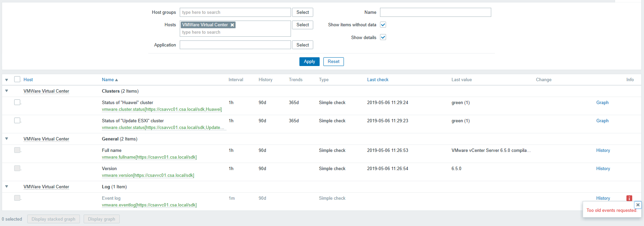The image size is (644, 226).
Task: Toggle Show items without data checkbox
Action: pos(383,25)
